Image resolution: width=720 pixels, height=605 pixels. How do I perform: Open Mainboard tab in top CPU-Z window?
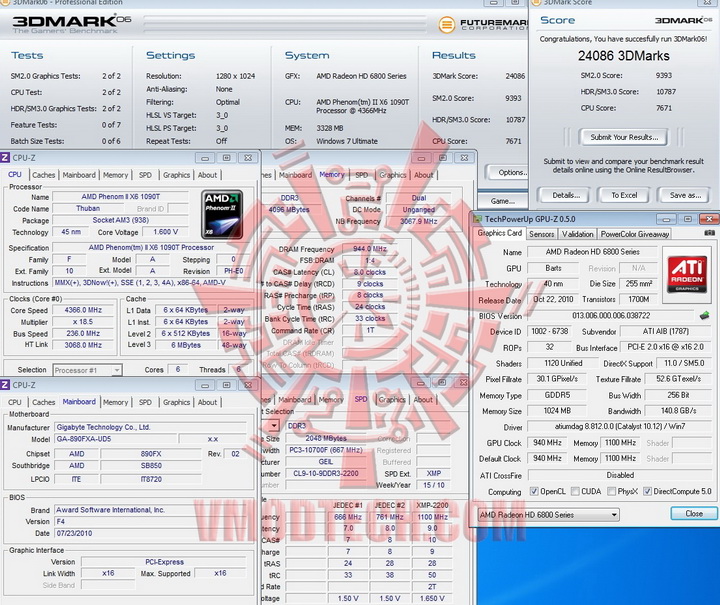79,175
